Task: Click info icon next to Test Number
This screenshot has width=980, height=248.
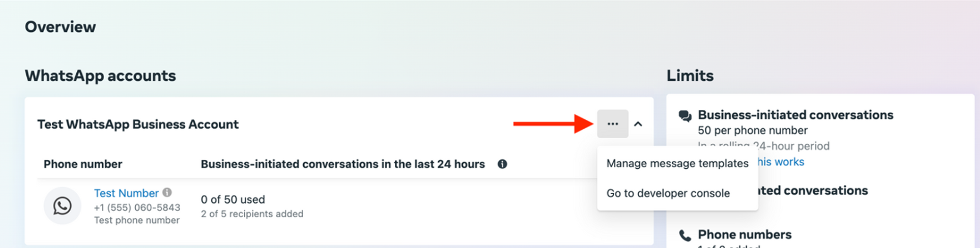Action: pyautogui.click(x=167, y=192)
